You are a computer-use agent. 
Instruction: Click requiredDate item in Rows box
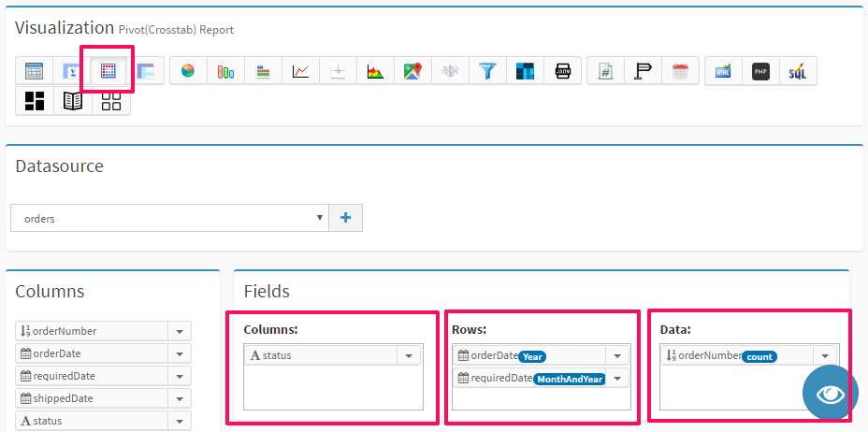click(529, 379)
